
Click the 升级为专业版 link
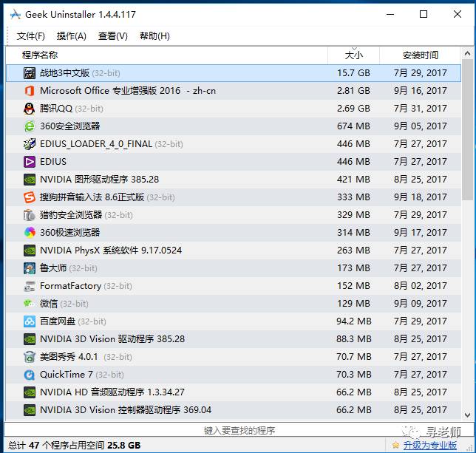tap(430, 446)
